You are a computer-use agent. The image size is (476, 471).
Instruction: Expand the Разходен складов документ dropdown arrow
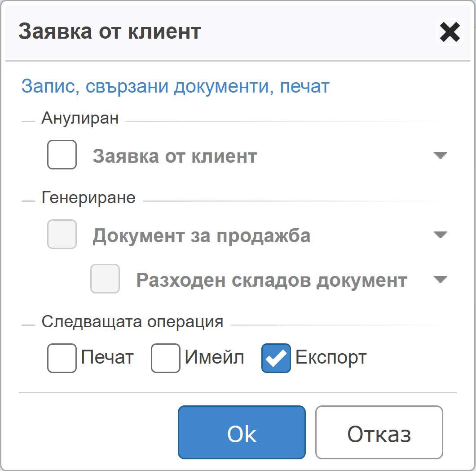tap(441, 280)
